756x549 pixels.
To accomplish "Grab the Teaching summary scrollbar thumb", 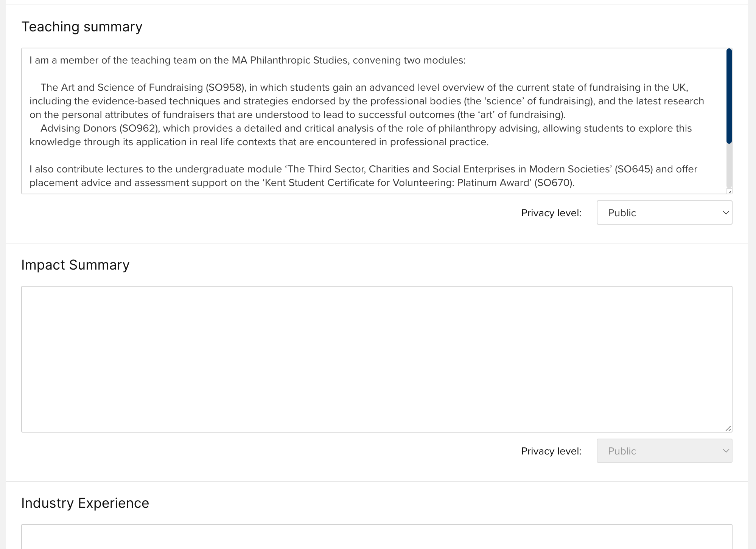I will click(729, 96).
